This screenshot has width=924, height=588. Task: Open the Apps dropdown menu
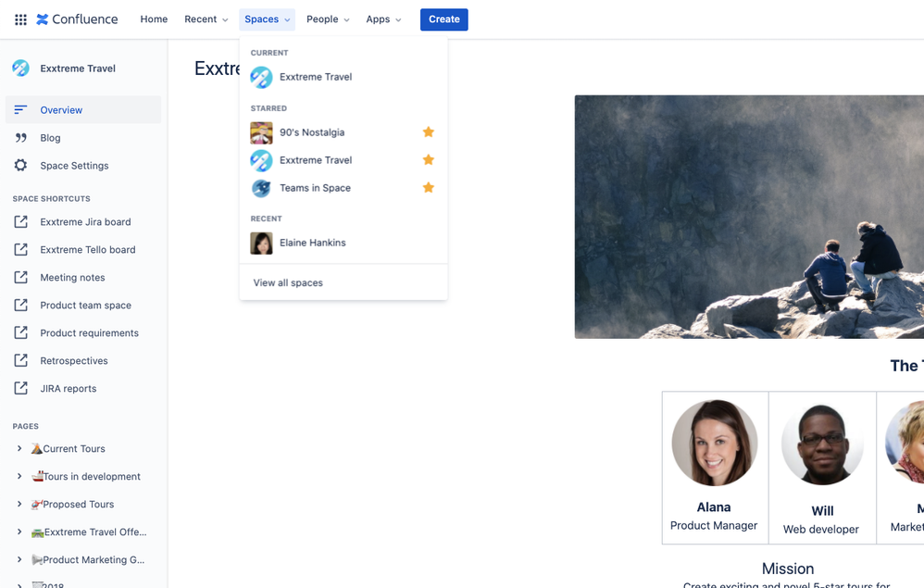[383, 19]
